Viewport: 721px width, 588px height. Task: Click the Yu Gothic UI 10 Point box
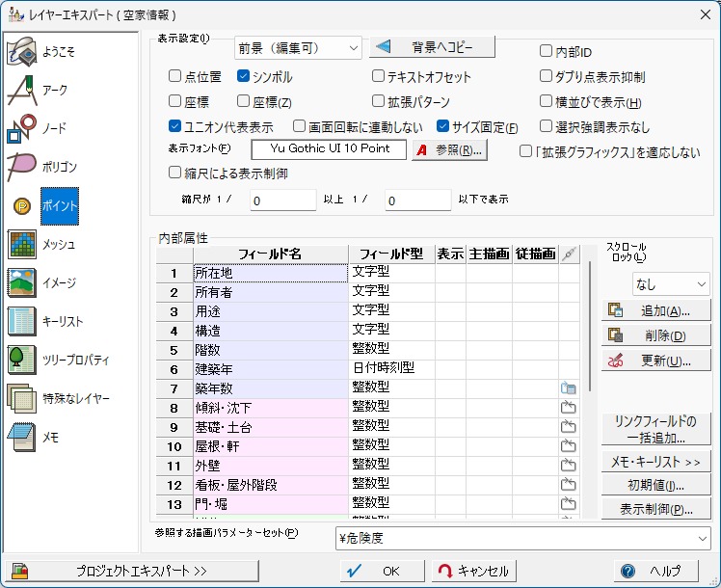coord(330,149)
